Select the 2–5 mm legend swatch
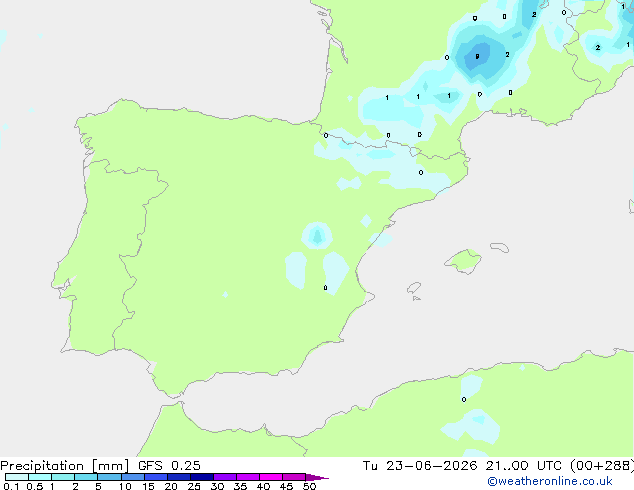The width and height of the screenshot is (634, 490). [x=86, y=477]
